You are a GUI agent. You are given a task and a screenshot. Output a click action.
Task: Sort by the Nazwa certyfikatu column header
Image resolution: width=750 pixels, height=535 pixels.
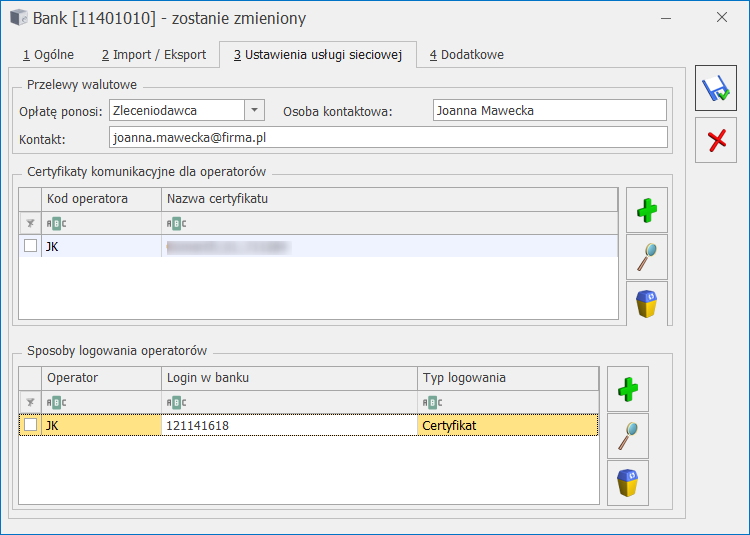click(x=389, y=199)
